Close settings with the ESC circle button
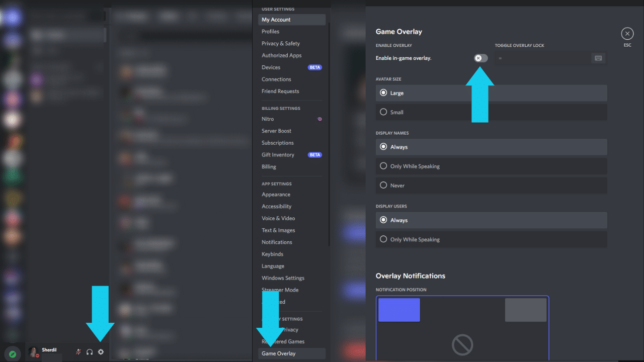 click(x=627, y=34)
